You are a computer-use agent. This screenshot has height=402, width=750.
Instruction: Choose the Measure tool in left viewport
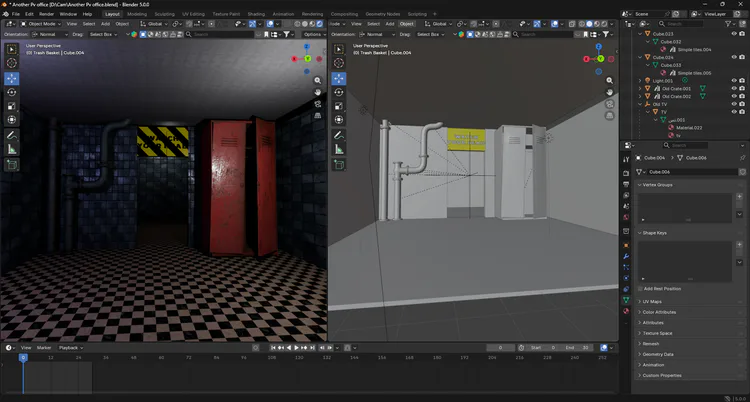point(12,149)
